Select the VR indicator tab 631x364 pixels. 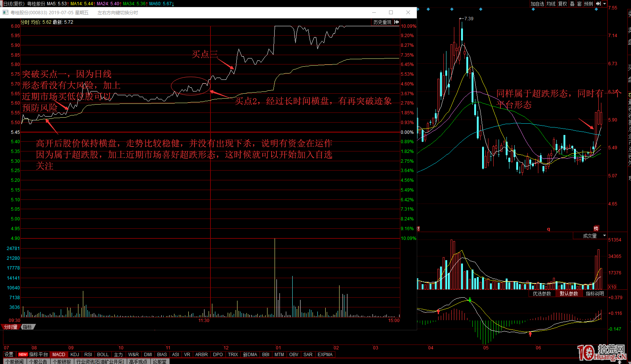tap(187, 354)
